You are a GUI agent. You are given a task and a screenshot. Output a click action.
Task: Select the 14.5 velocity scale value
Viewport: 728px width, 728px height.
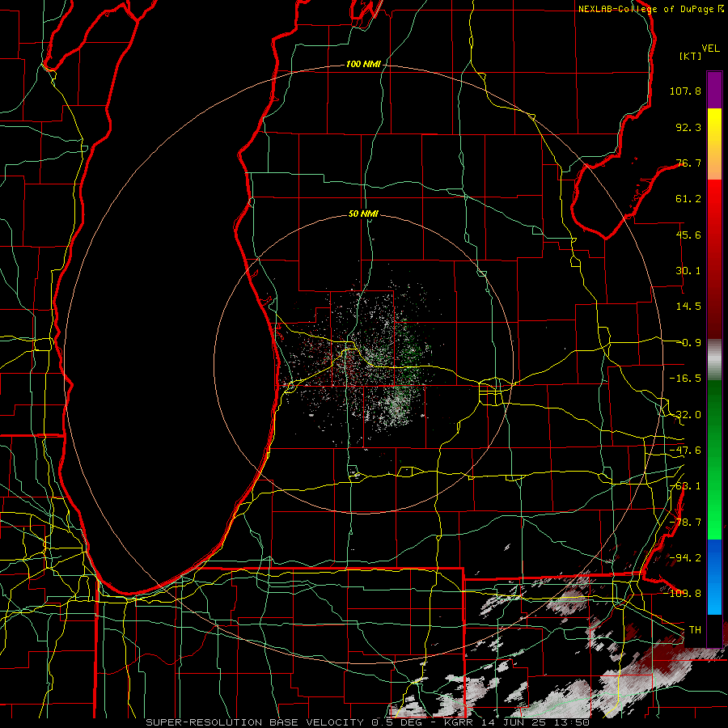688,307
